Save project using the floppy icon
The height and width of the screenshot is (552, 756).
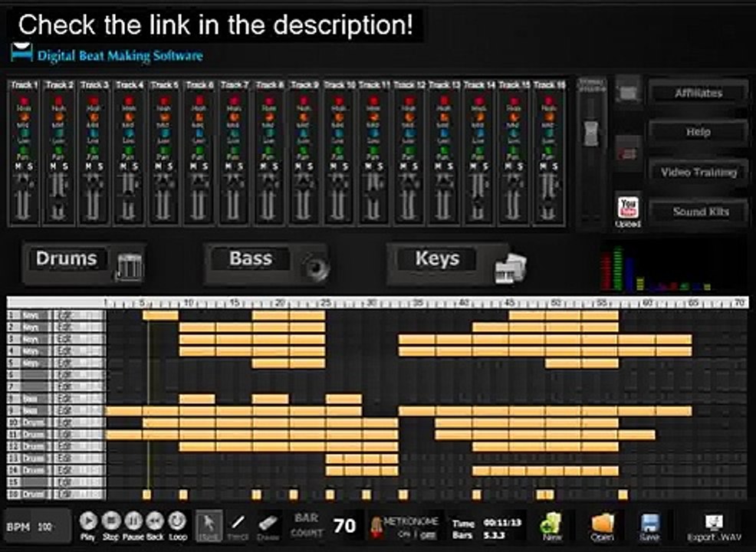(650, 526)
